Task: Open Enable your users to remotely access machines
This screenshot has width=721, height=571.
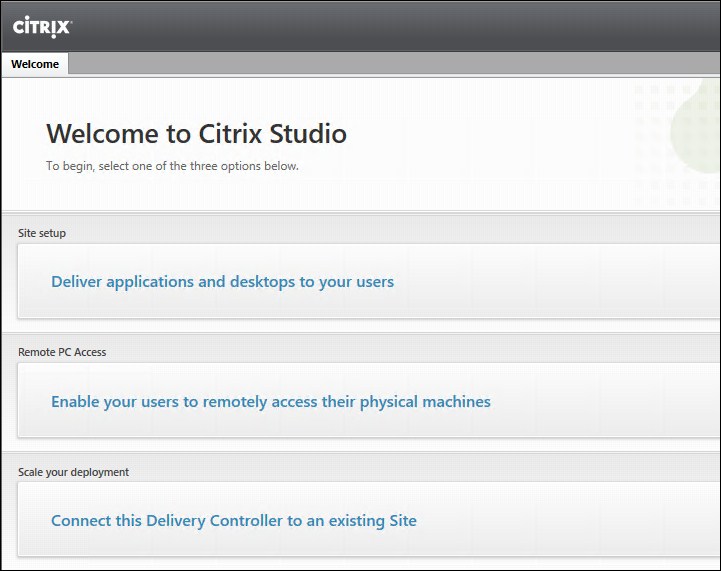Action: (x=271, y=402)
